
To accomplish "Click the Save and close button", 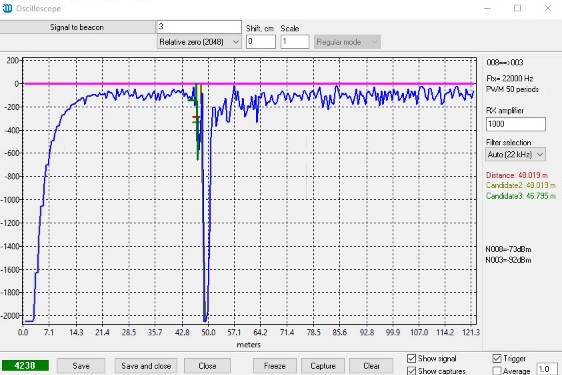I will point(146,366).
